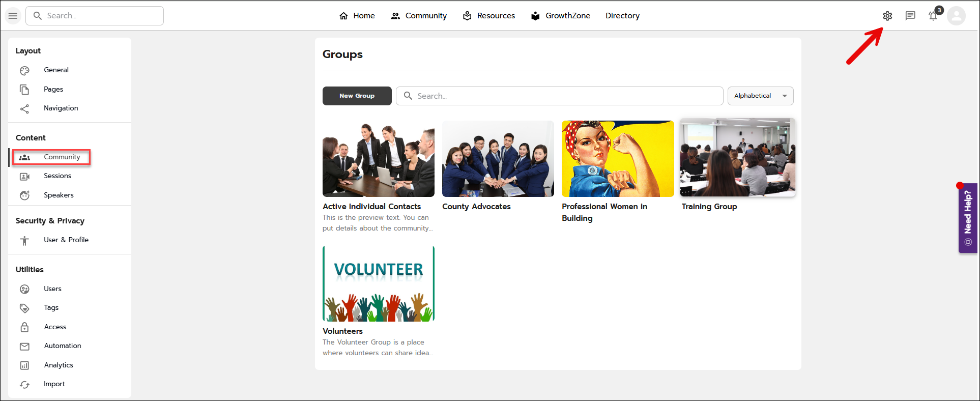This screenshot has height=401, width=980.
Task: Open the Tags utility
Action: [51, 308]
